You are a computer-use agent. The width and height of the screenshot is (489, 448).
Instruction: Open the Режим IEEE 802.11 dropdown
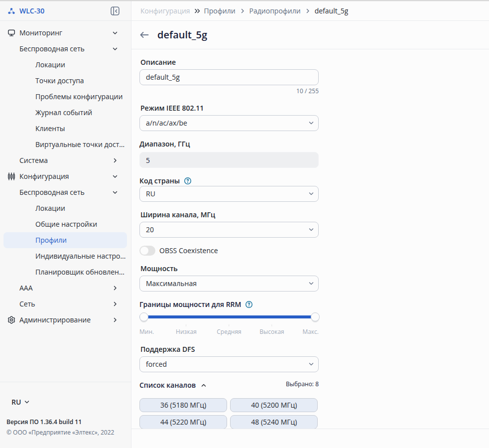point(229,123)
